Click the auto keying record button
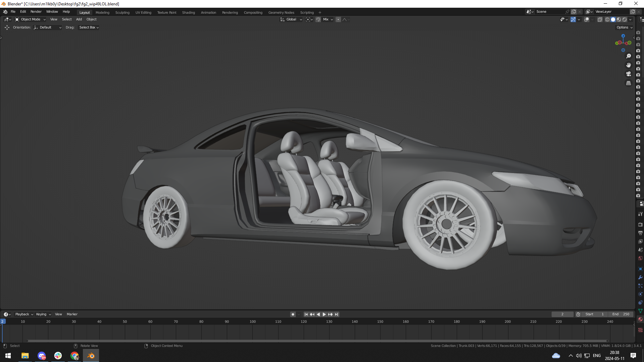Image resolution: width=644 pixels, height=362 pixels. coord(293,314)
